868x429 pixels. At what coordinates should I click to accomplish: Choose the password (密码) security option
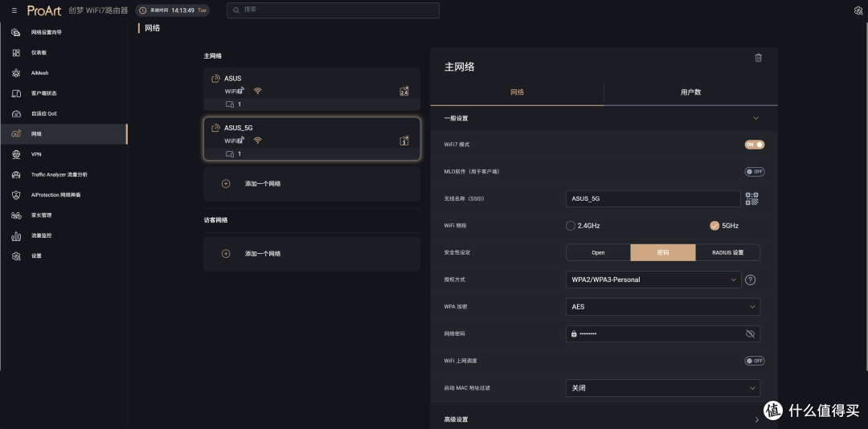tap(662, 252)
